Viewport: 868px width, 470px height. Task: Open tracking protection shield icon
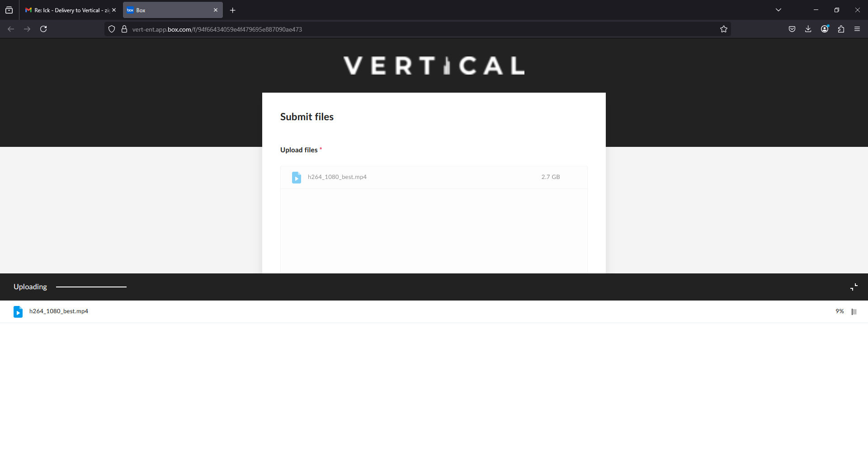click(x=112, y=29)
